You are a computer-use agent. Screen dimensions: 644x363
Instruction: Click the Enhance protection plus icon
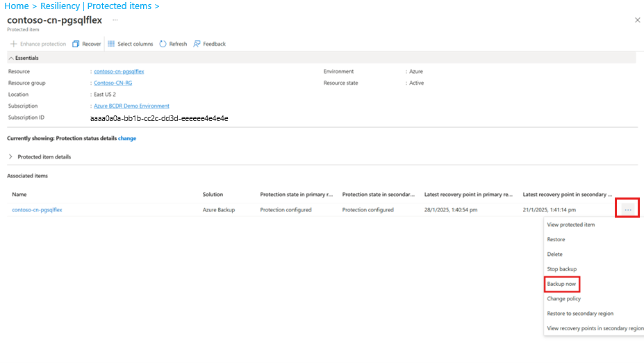tap(14, 44)
